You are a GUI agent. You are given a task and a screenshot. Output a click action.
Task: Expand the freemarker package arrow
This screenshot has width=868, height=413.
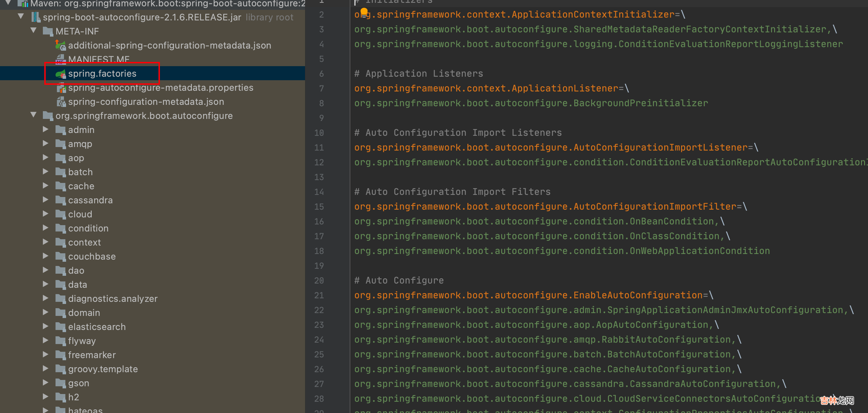(x=46, y=354)
